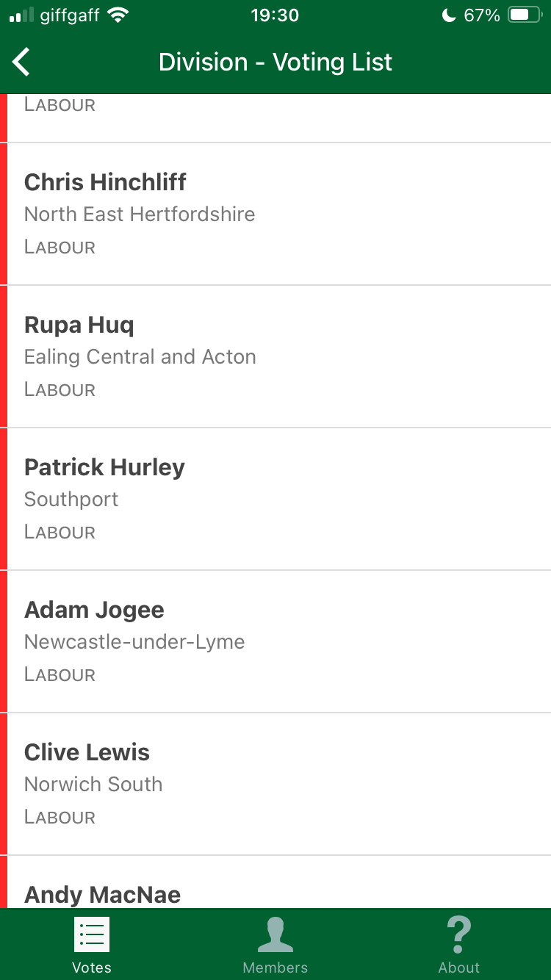The width and height of the screenshot is (551, 980).
Task: Tap the 19:30 clock in status bar
Action: [275, 15]
